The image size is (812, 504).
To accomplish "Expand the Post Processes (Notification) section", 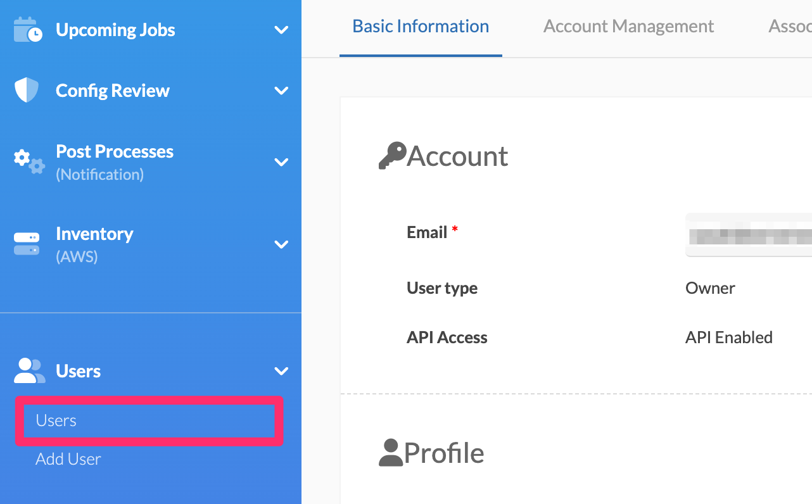I will tap(281, 161).
